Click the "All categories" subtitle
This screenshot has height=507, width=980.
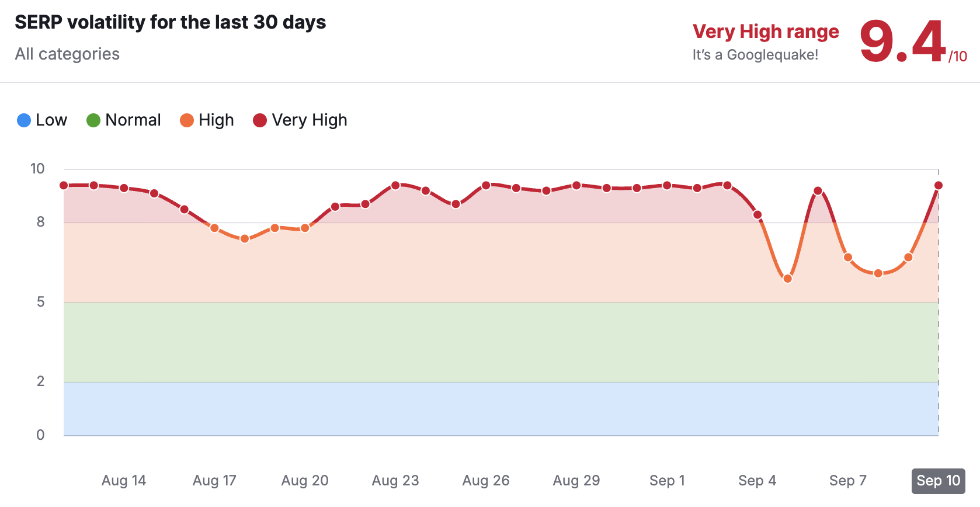click(x=67, y=54)
